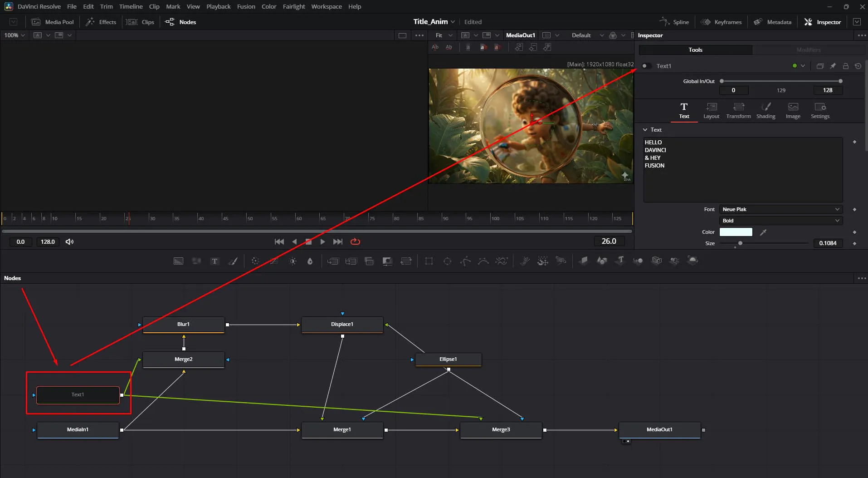
Task: Select the Merge3 node
Action: pyautogui.click(x=501, y=429)
